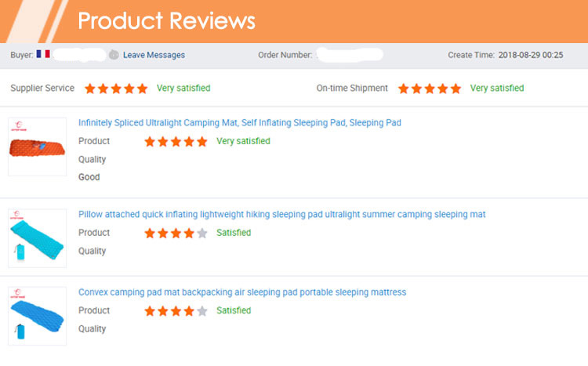Click the fifth star of the orange mat rating
588x366 pixels.
click(202, 141)
